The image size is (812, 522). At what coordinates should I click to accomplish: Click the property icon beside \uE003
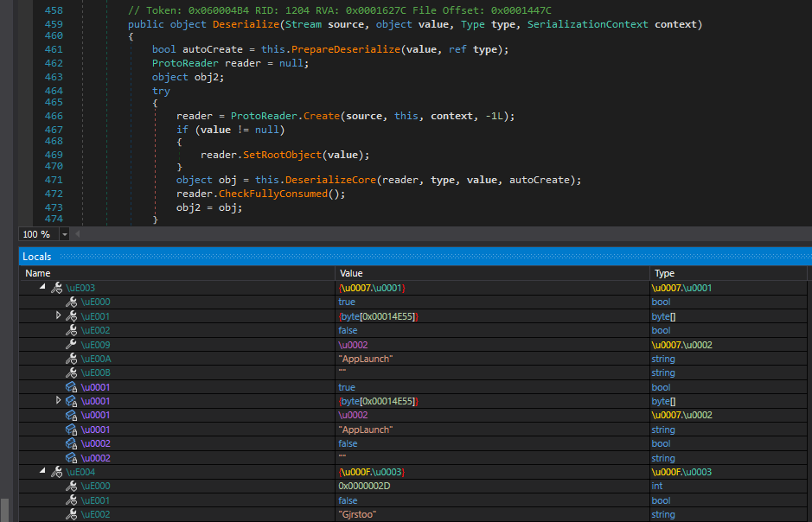[x=56, y=288]
